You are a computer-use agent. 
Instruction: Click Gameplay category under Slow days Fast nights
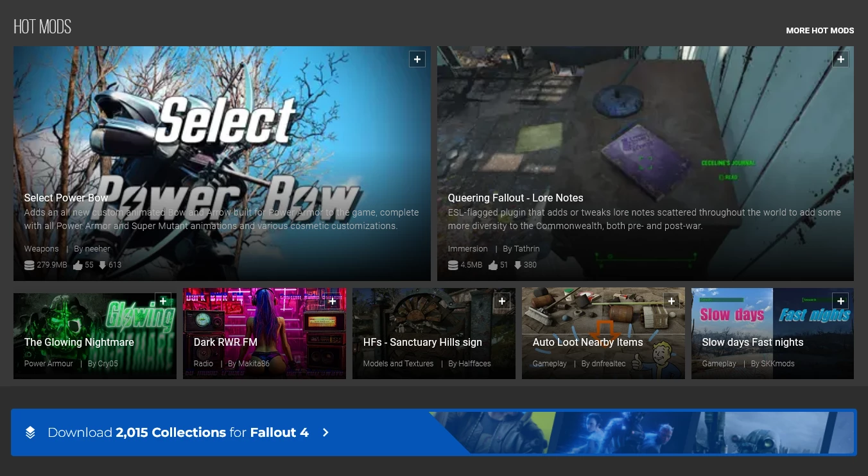[x=719, y=364]
